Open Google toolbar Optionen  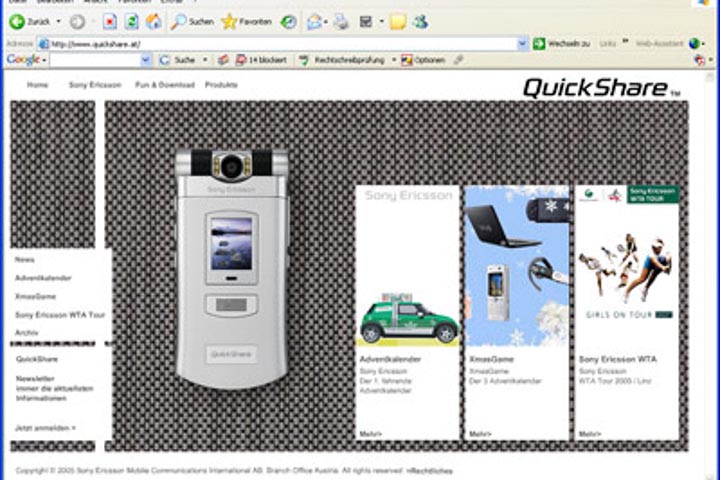tap(423, 60)
